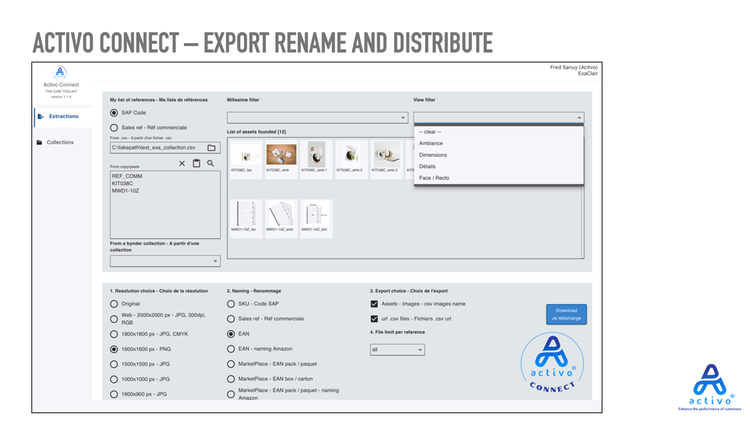Open the Collections sidebar section
The image size is (750, 422).
pyautogui.click(x=60, y=142)
